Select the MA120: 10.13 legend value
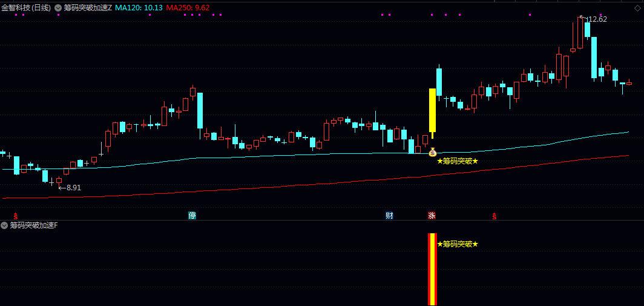The image size is (644, 306). click(x=139, y=8)
